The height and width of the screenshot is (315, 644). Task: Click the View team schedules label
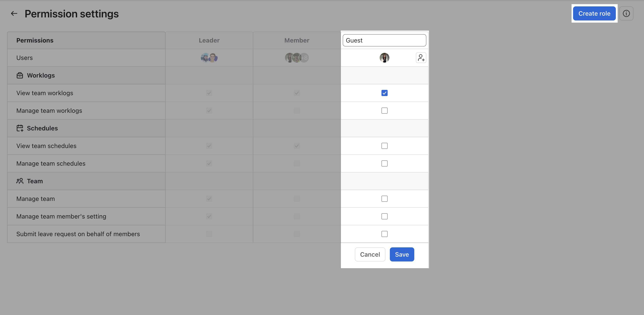[46, 146]
